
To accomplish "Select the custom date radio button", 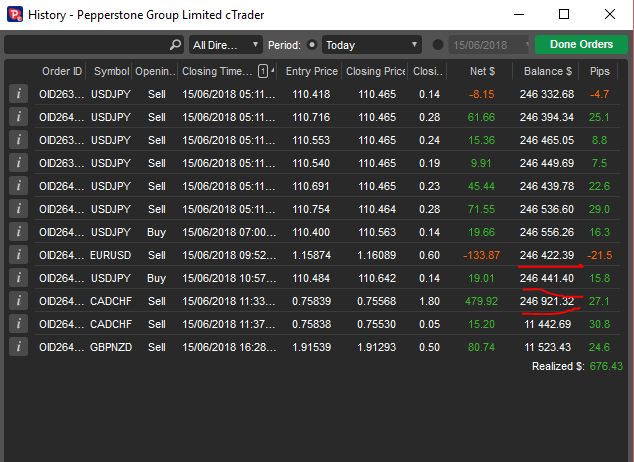I will 437,44.
